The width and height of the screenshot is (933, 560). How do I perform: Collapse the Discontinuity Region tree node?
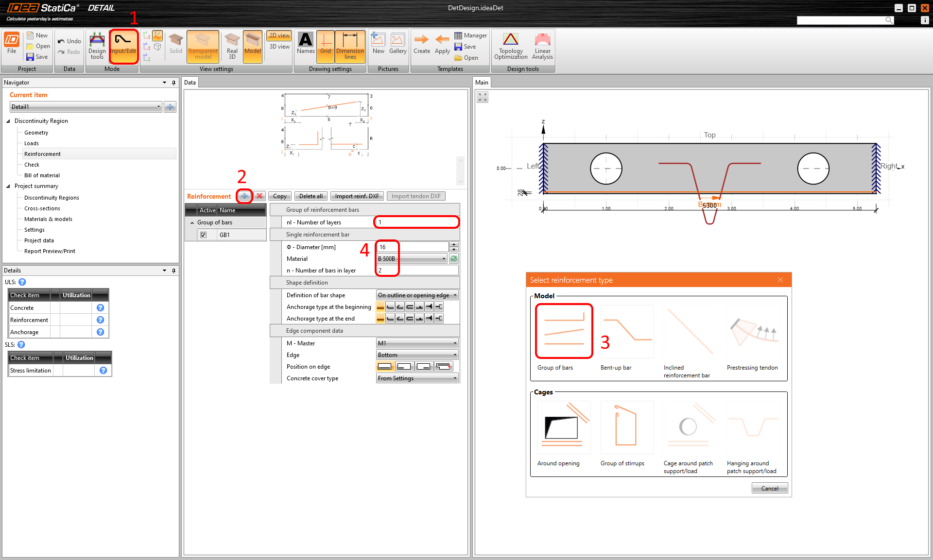point(8,121)
